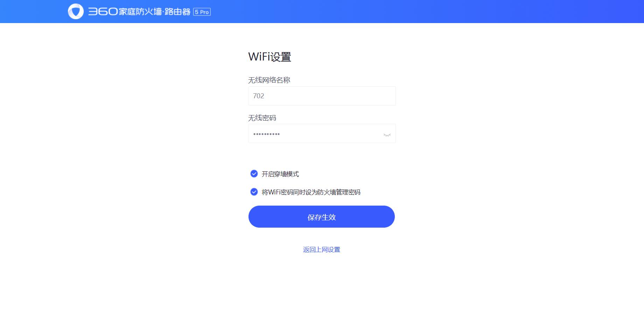Click the 无线网络名称 field label
Image resolution: width=644 pixels, height=314 pixels.
click(269, 80)
